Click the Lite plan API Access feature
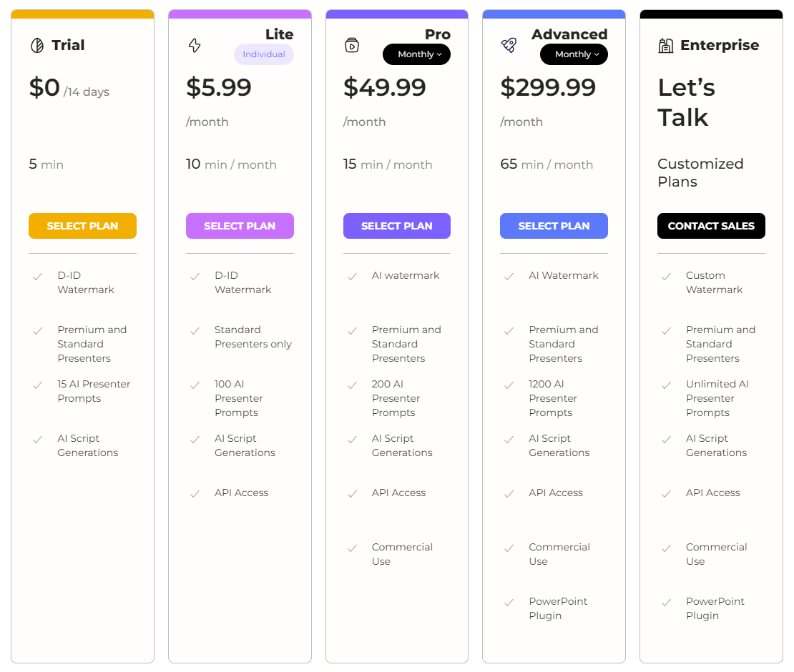 (242, 493)
